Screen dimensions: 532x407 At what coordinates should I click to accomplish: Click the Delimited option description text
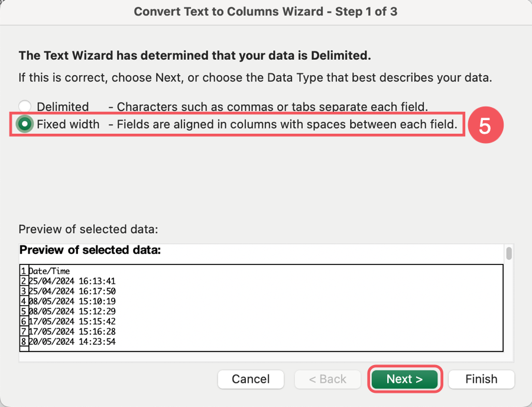(268, 107)
